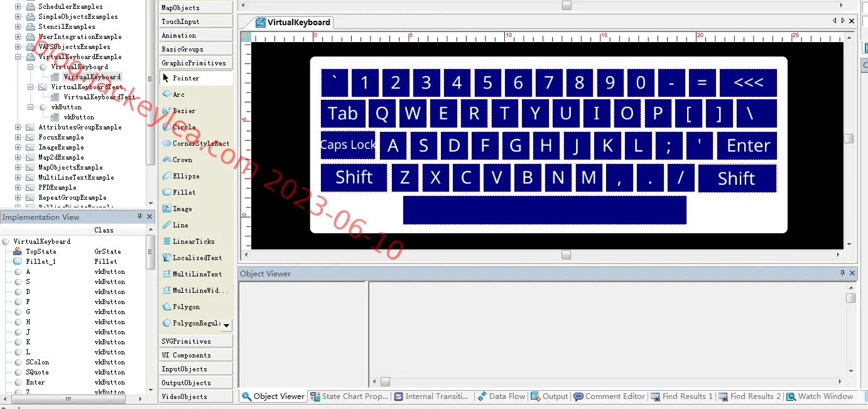The height and width of the screenshot is (409, 868).
Task: Open the State Chart Prop... tab
Action: (349, 396)
